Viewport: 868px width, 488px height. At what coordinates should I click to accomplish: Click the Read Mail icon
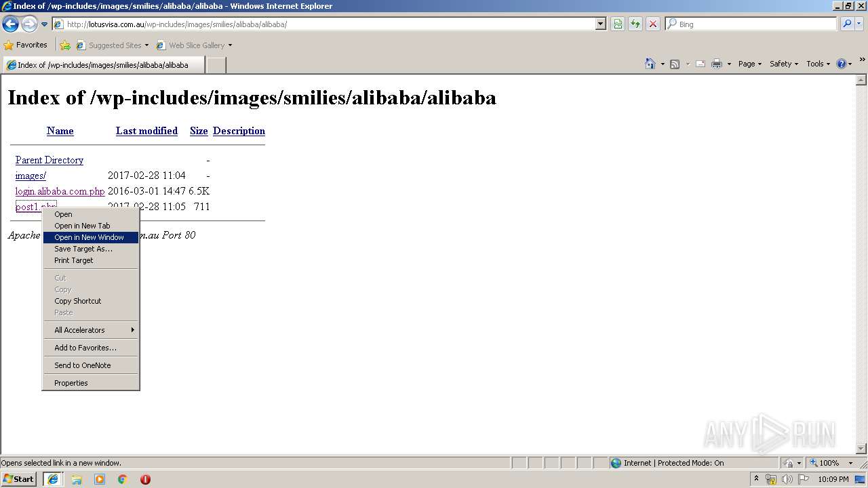click(701, 64)
